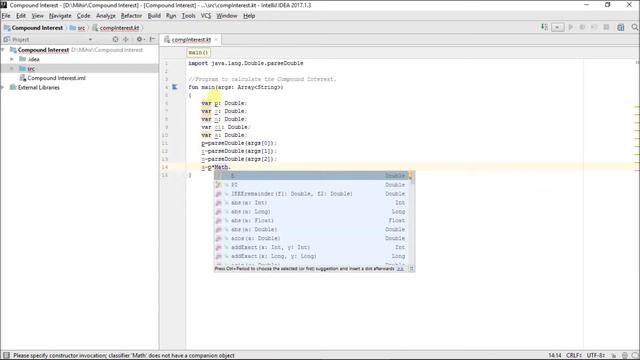Open the Tools menu
Image resolution: width=640 pixels, height=360 pixels.
(188, 16)
